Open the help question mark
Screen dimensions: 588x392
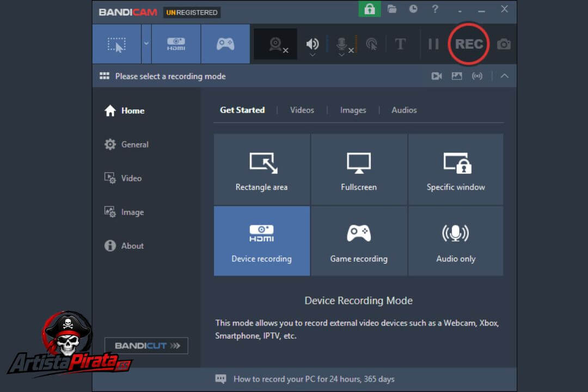[435, 9]
